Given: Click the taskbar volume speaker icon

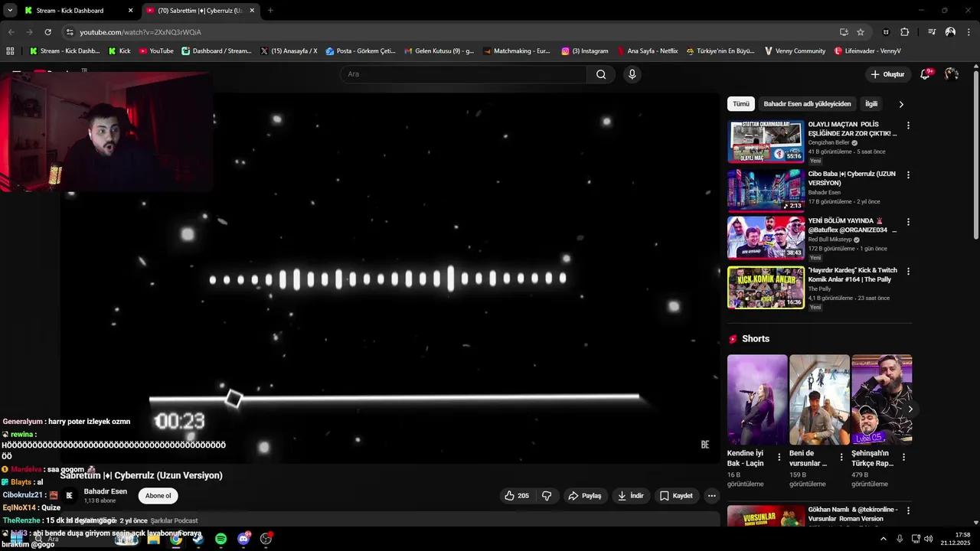Looking at the screenshot, I should tap(928, 539).
